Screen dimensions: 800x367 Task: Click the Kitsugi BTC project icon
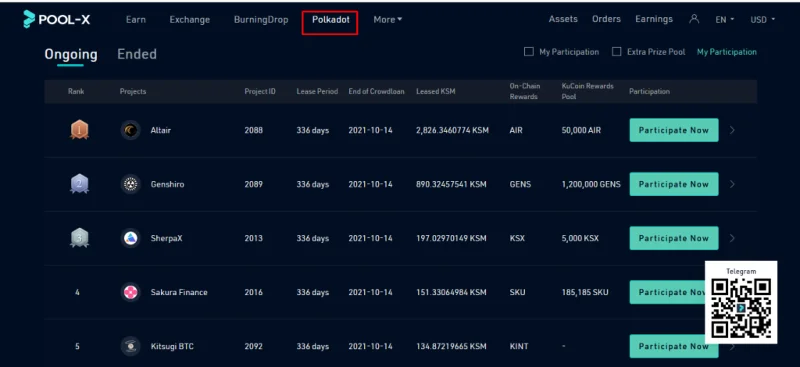(131, 347)
